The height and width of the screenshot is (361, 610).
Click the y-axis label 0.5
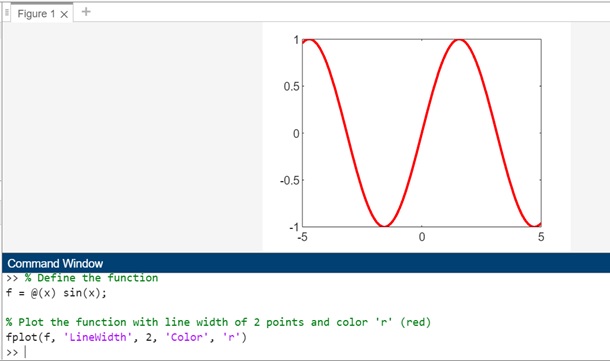[291, 86]
